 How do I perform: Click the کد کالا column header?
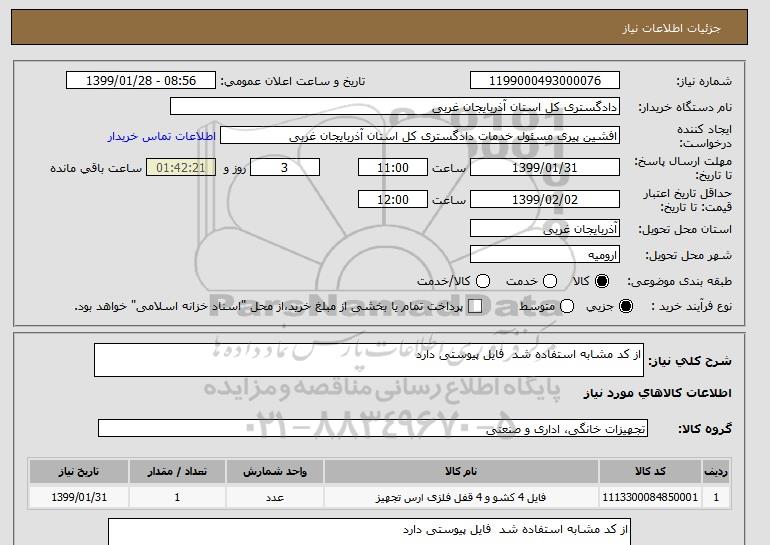click(650, 471)
